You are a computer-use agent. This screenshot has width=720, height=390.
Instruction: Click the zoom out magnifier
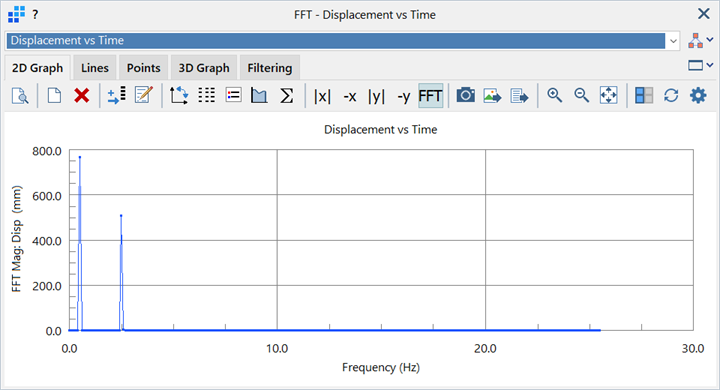pos(581,96)
